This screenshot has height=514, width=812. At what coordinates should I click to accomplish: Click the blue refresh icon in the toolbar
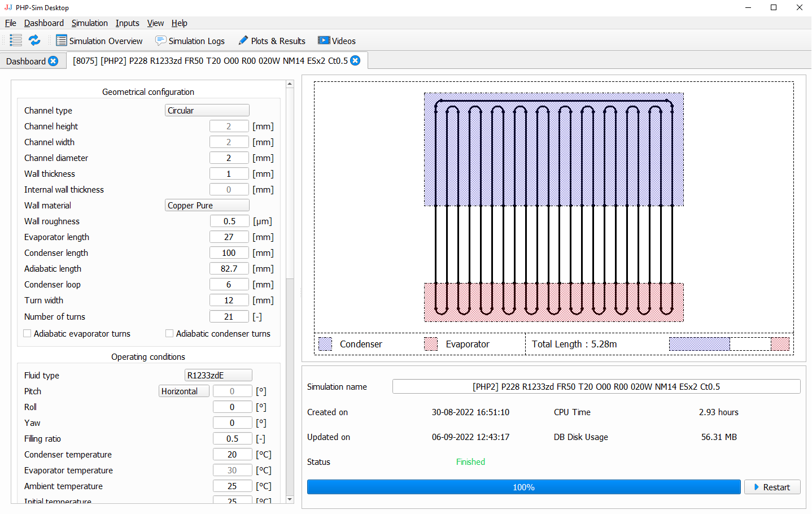34,40
